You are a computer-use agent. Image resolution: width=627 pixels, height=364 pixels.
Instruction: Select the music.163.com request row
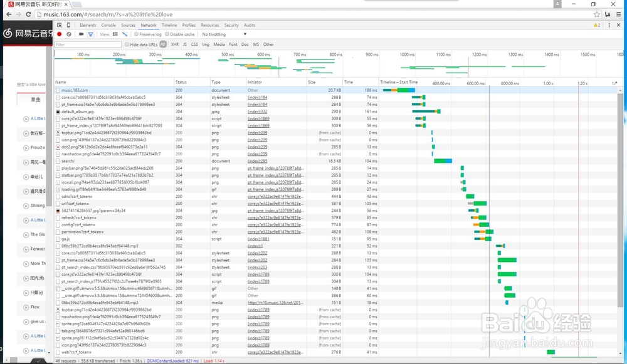(336, 90)
